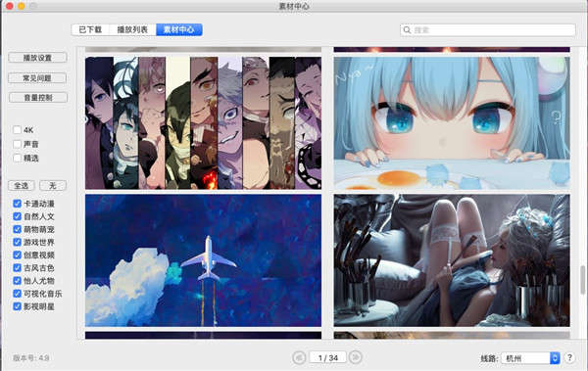The image size is (588, 371).
Task: Click the 常见问题 button
Action: point(37,78)
